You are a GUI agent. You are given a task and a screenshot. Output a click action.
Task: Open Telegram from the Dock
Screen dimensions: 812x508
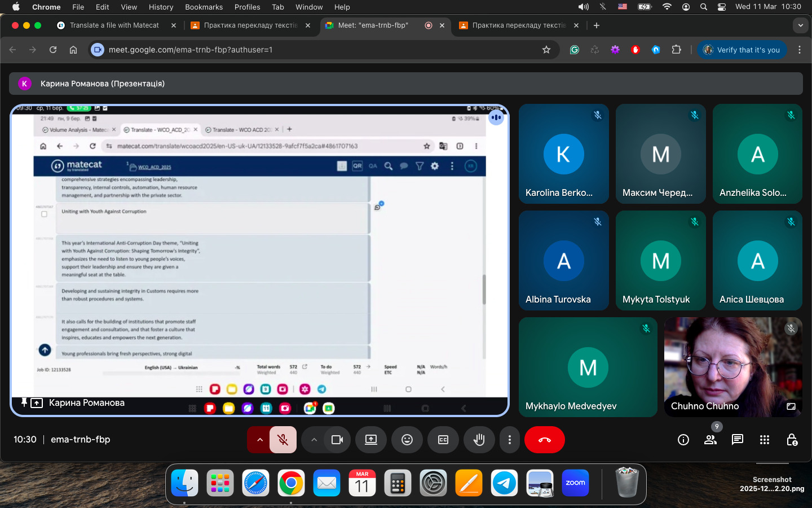tap(504, 483)
